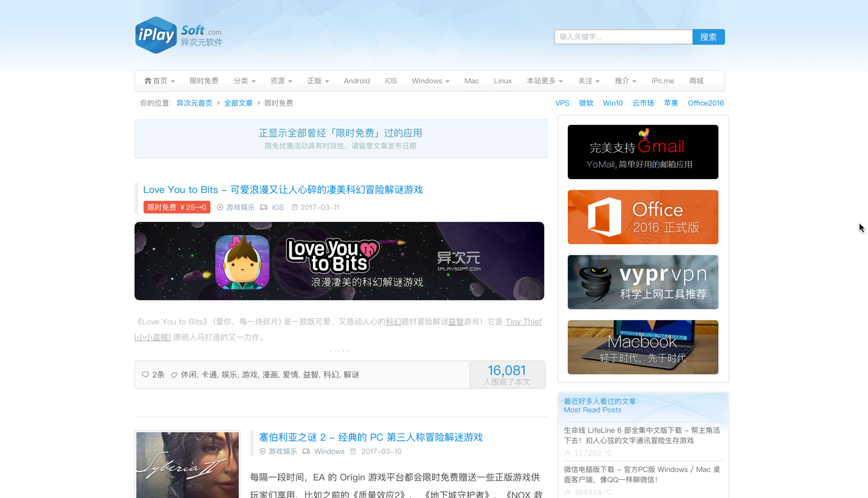Open the Love You to Bits banner image
The width and height of the screenshot is (868, 498).
[339, 261]
